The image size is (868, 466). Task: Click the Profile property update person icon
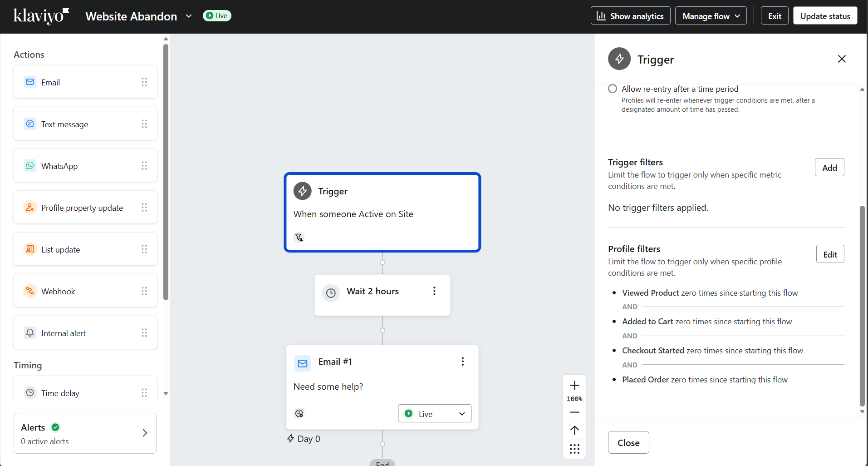tap(29, 207)
